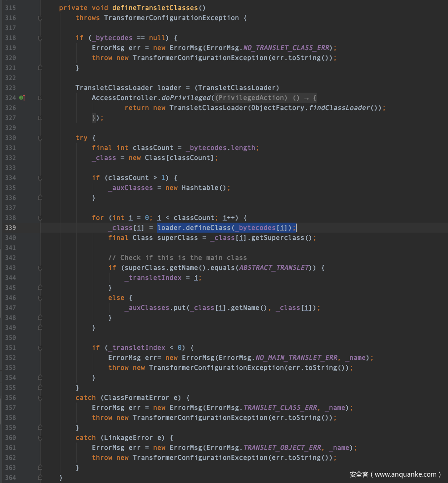The image size is (448, 483).
Task: Collapse the superClass.getName() if-block fold at 343
Action: tap(40, 268)
